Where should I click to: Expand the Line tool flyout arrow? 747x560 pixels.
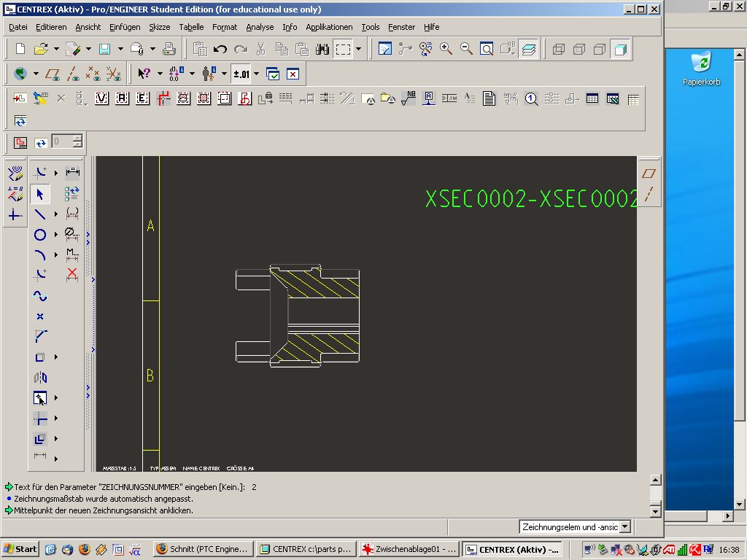(56, 214)
